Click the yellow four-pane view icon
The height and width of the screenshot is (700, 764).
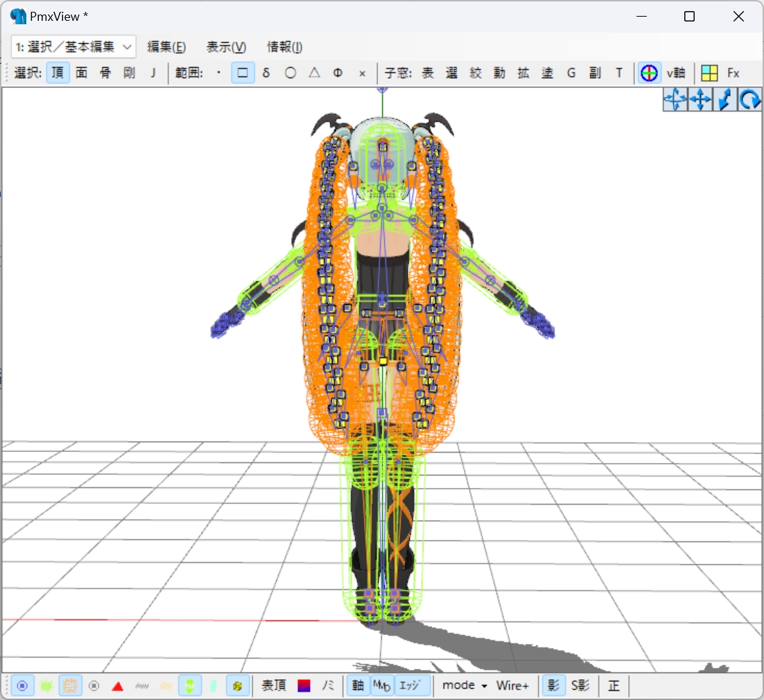709,73
